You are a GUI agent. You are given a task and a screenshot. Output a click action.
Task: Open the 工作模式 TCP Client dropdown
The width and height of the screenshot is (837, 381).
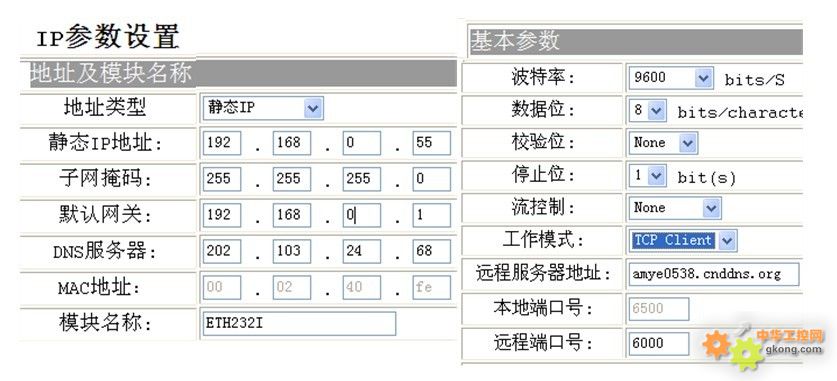tap(683, 241)
